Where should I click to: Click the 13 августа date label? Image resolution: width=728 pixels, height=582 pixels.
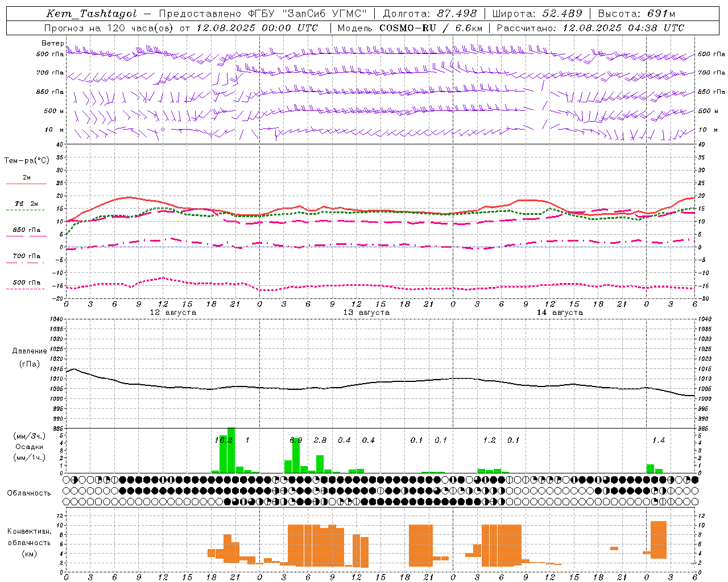(x=366, y=313)
